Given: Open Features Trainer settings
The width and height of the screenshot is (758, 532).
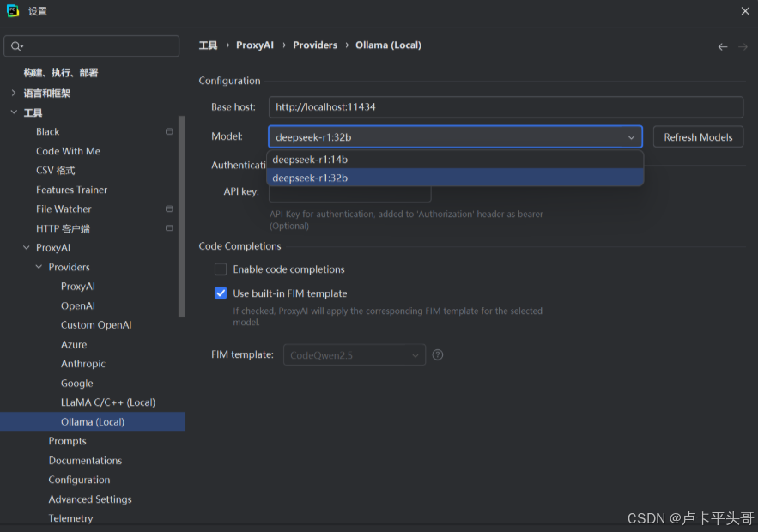Looking at the screenshot, I should [71, 190].
